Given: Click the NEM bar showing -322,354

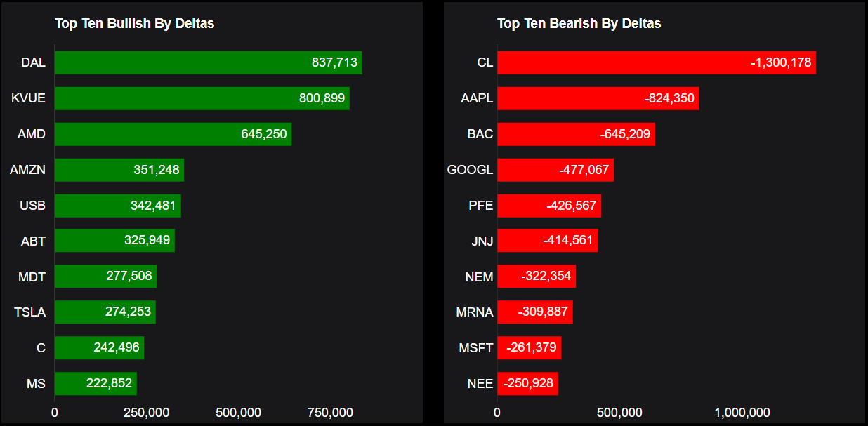Looking at the screenshot, I should pyautogui.click(x=536, y=277).
